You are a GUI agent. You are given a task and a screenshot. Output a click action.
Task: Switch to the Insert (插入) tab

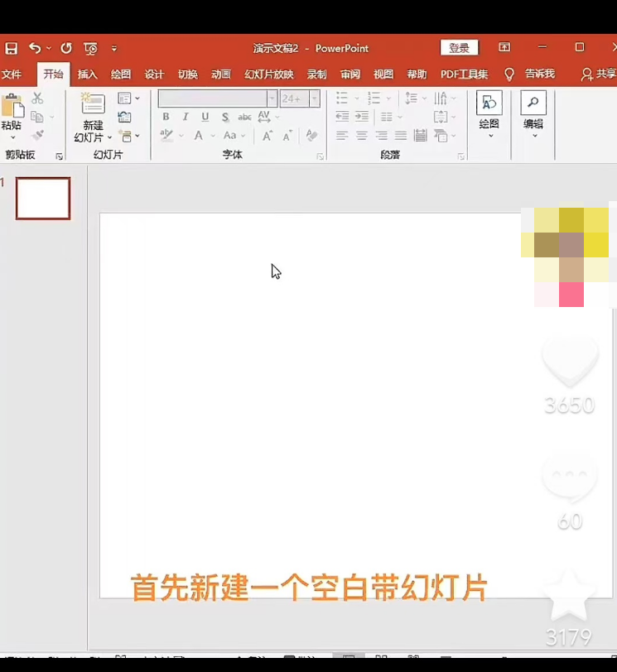click(88, 74)
